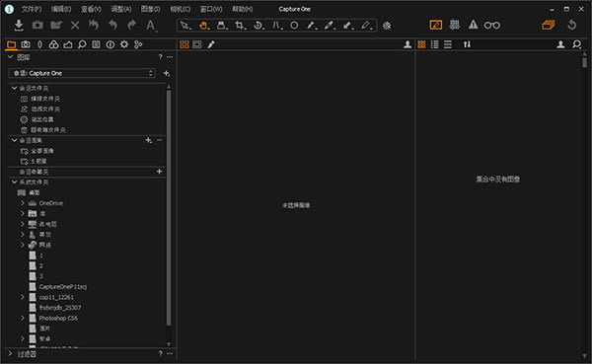
Task: Click the Import images download-arrow icon
Action: [19, 26]
